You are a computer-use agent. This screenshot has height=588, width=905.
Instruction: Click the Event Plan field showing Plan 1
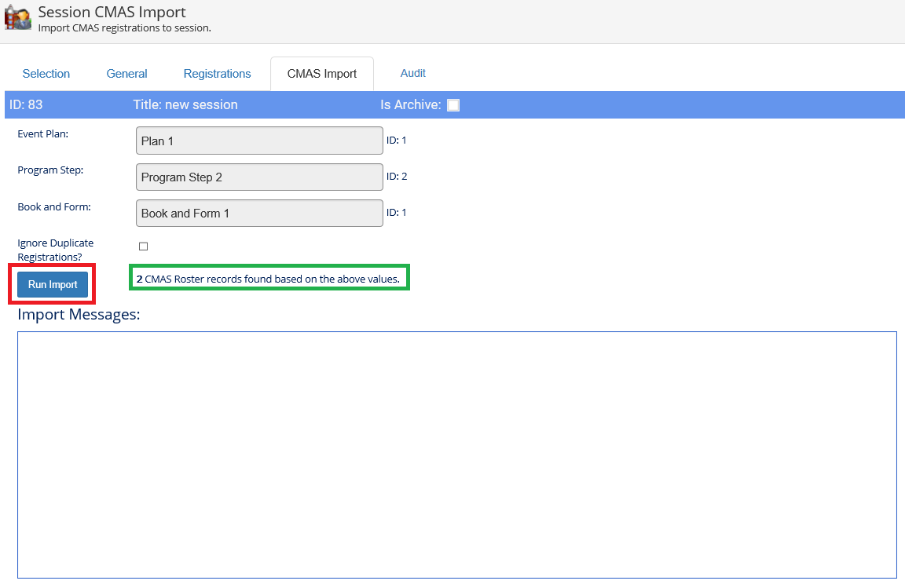(x=259, y=141)
